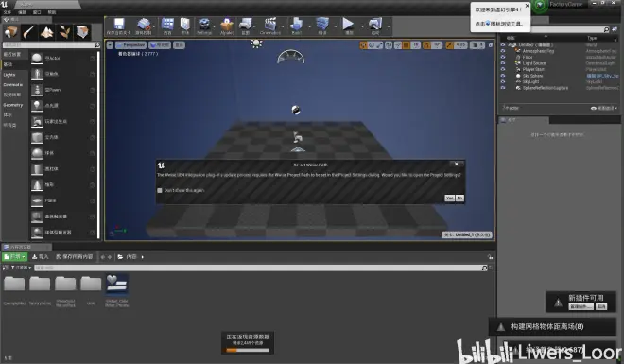
Task: Open the Edit menu
Action: [x=23, y=12]
